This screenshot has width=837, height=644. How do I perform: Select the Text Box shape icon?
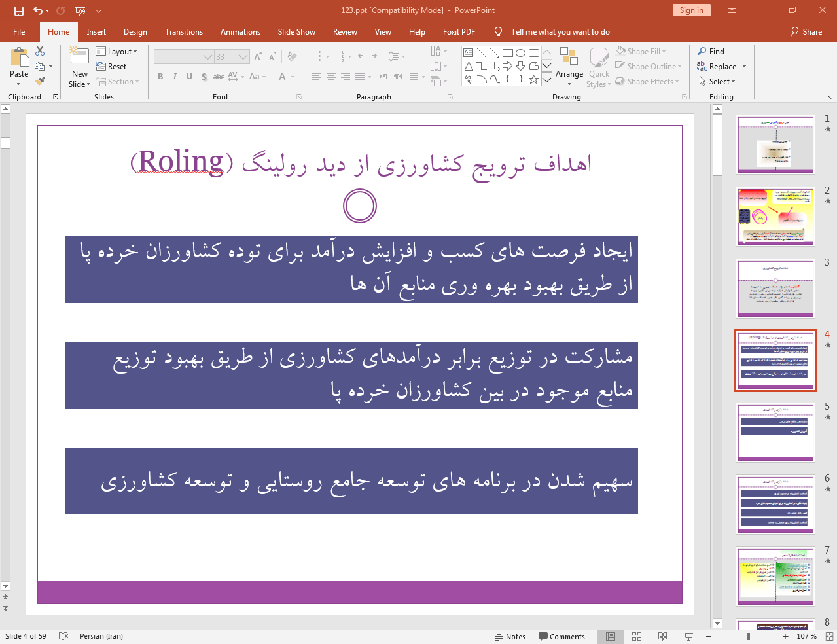[x=469, y=53]
